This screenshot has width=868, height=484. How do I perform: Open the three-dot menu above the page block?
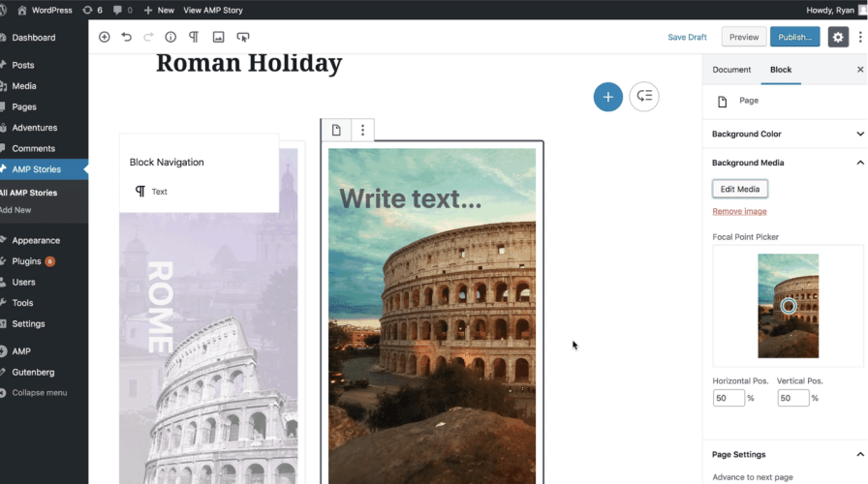coord(362,130)
